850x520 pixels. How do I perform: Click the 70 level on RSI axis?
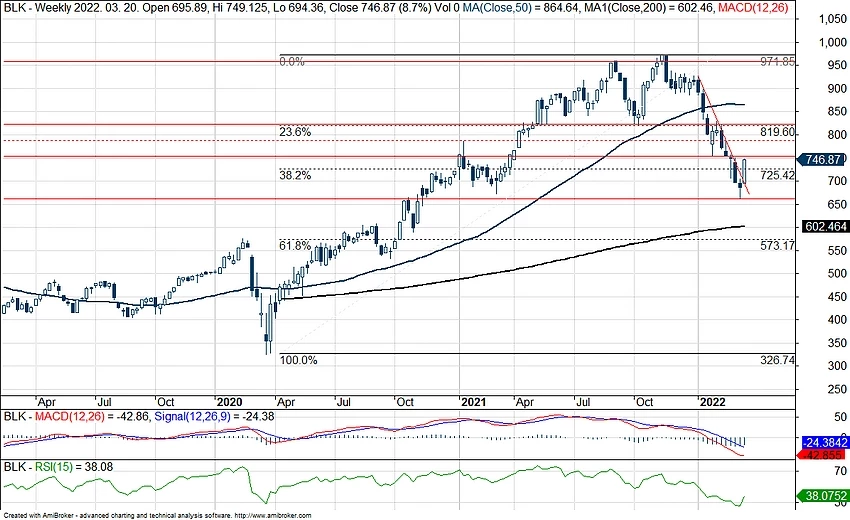841,470
